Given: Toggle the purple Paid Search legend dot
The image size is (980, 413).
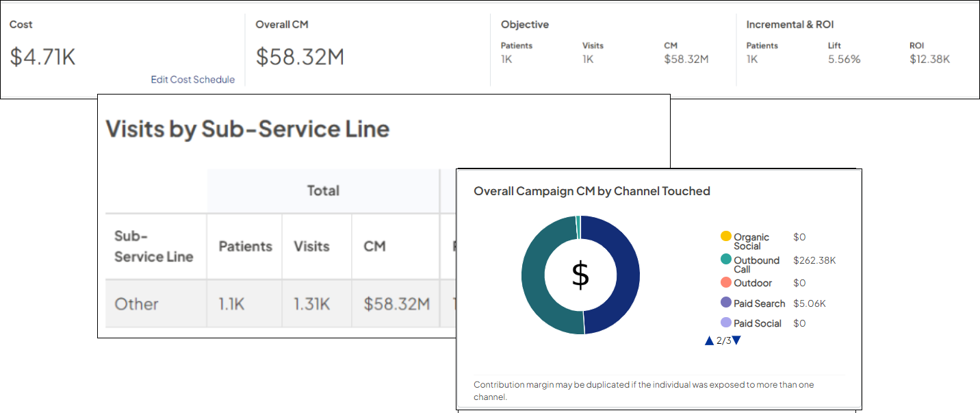Looking at the screenshot, I should tap(726, 302).
